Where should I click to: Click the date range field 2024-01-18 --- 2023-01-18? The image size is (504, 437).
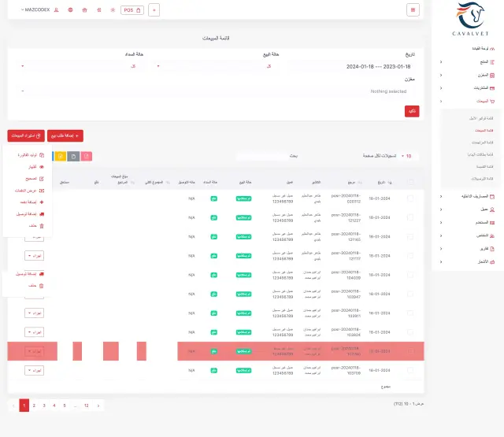[351, 66]
